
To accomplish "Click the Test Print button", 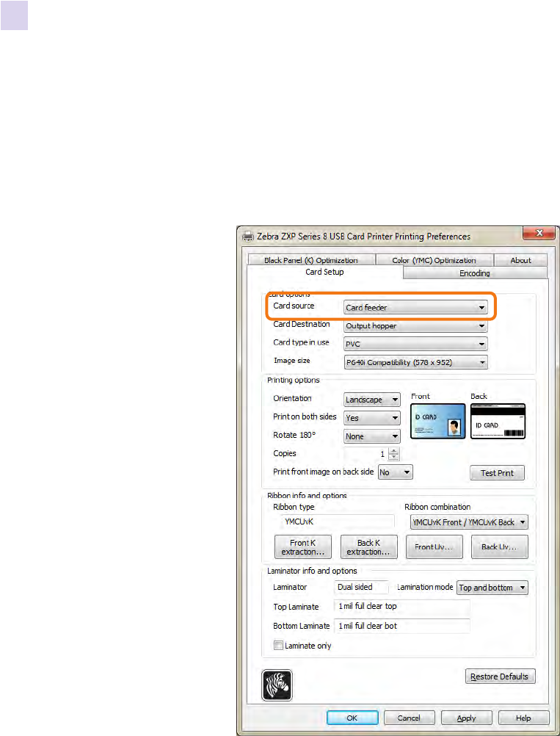I will tap(497, 473).
